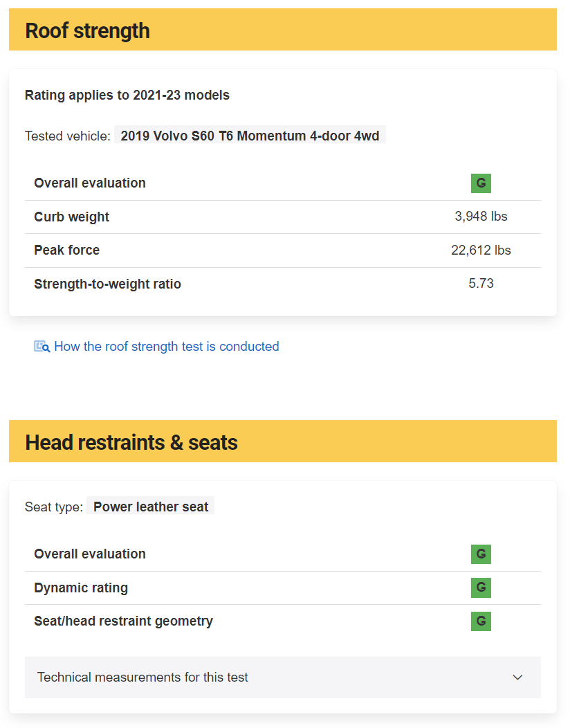Click the 2019 Volvo S60 tested vehicle label

pyautogui.click(x=250, y=136)
